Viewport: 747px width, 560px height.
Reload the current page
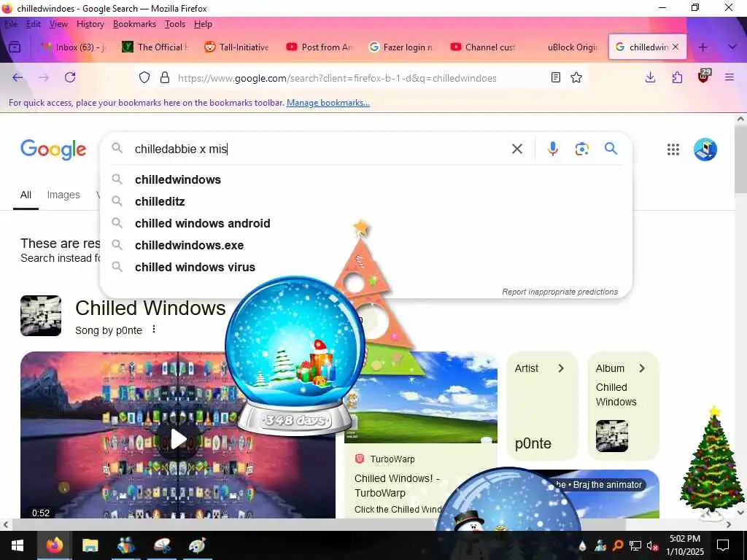coord(70,77)
